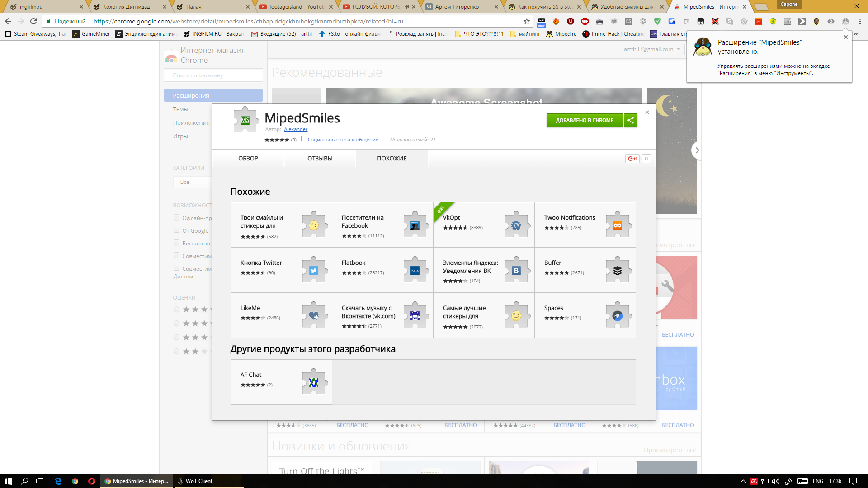Open the uBlock Origin extension icon

point(571,21)
